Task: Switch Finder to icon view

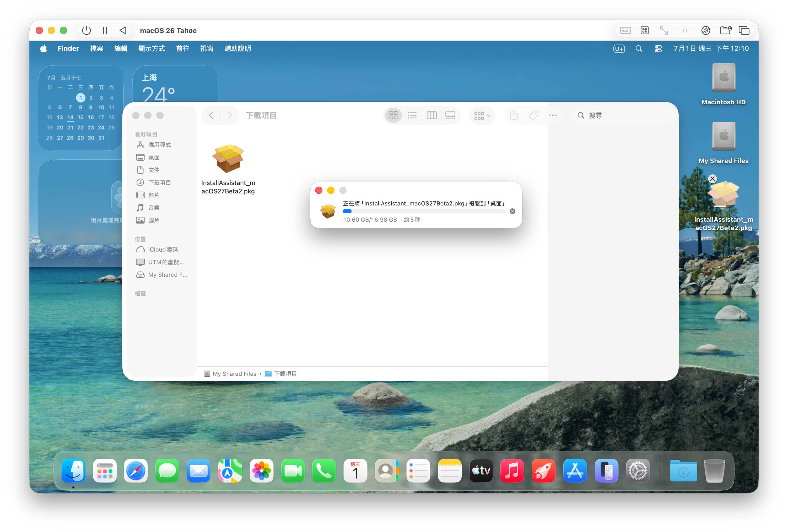Action: (x=393, y=115)
